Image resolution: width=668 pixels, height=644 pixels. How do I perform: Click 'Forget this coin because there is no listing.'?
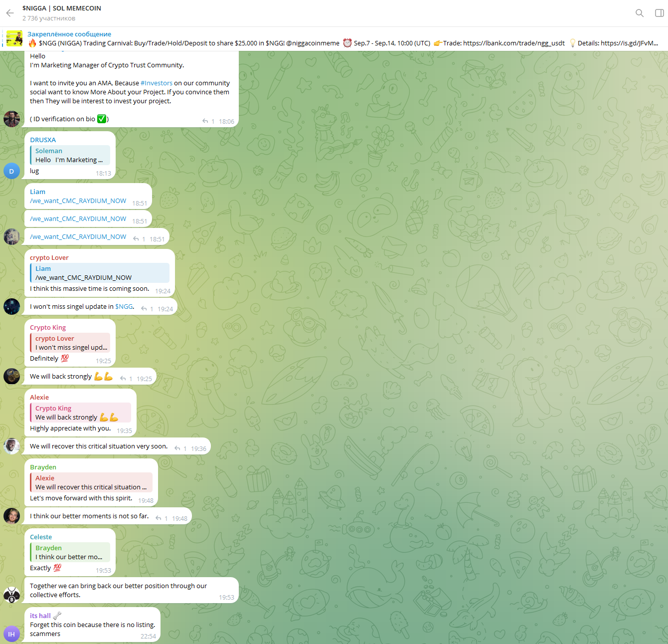click(x=92, y=625)
